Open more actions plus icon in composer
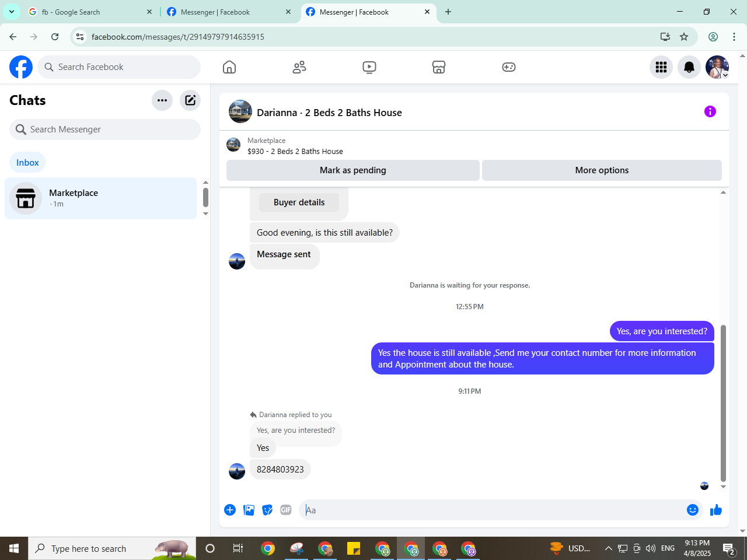 tap(230, 510)
